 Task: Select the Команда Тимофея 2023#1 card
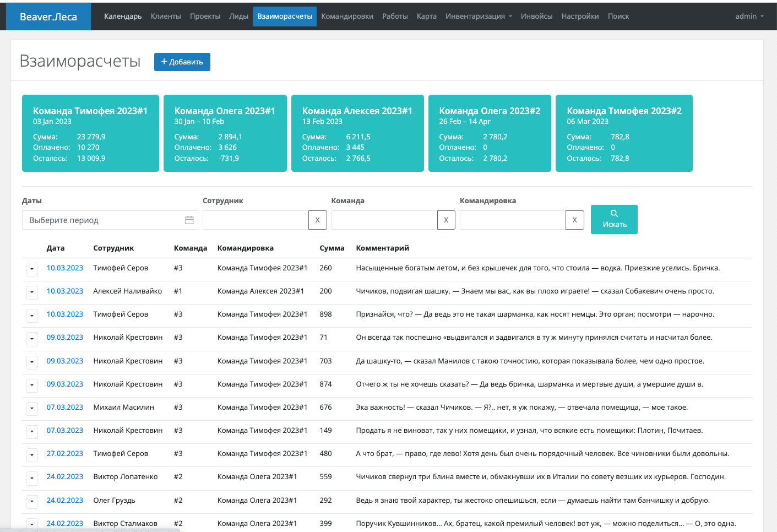coord(90,133)
